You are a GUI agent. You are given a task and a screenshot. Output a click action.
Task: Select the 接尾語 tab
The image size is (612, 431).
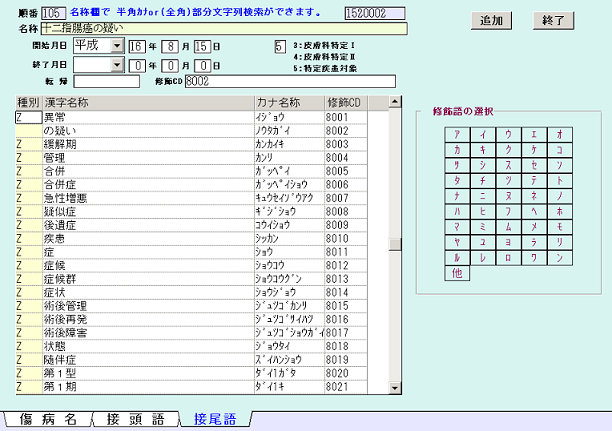(214, 418)
